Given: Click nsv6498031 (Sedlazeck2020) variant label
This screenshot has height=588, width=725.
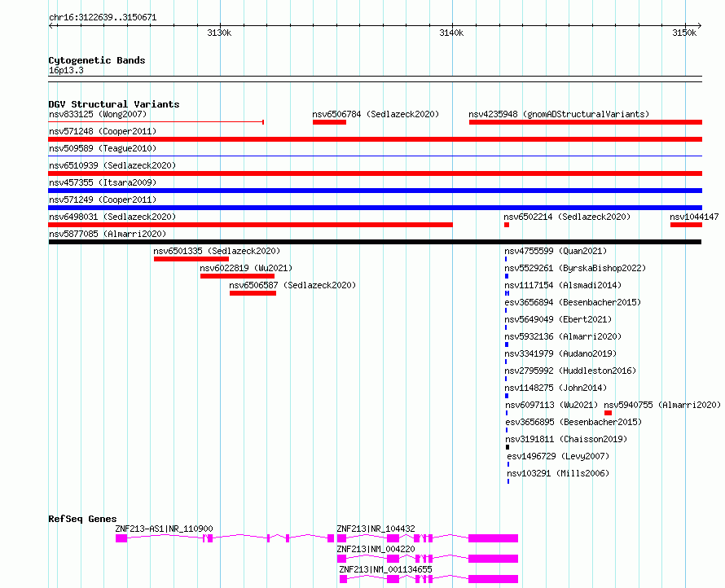Looking at the screenshot, I should [112, 217].
